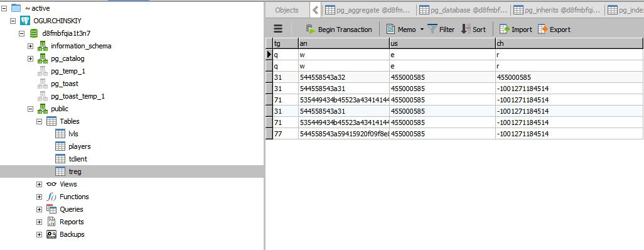
Task: Select the lvls table in tree
Action: 73,134
